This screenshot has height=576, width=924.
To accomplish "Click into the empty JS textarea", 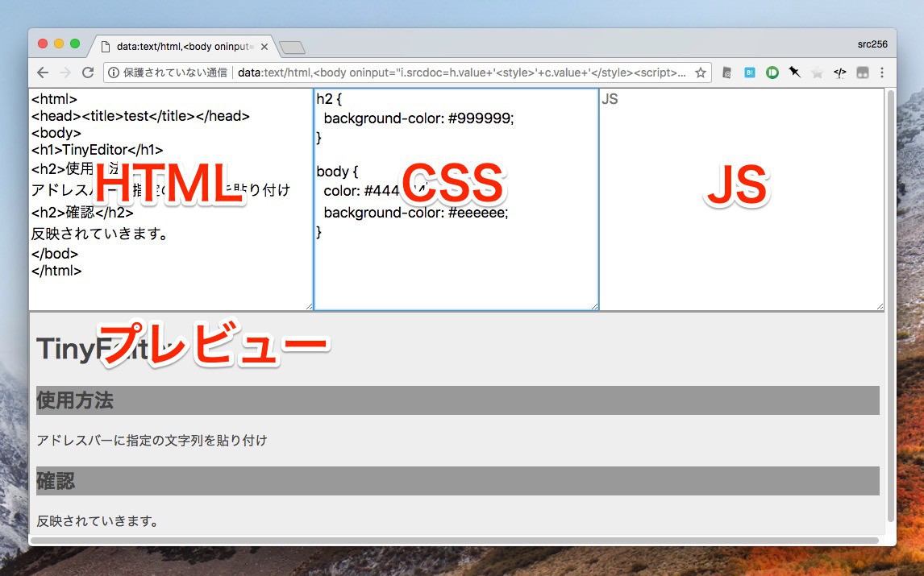I will coord(741,199).
